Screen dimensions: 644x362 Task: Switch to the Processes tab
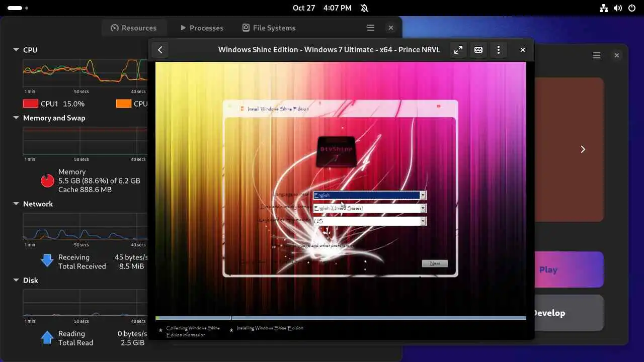[201, 28]
